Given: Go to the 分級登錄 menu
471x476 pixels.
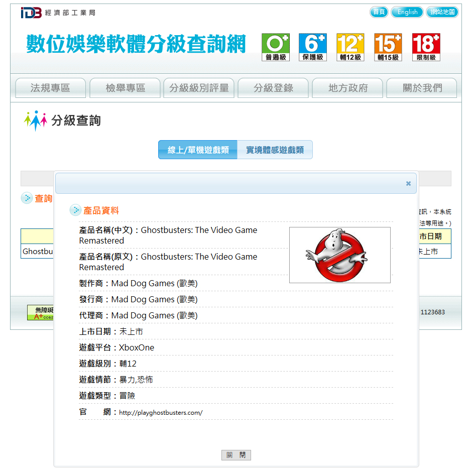Looking at the screenshot, I should pos(273,88).
